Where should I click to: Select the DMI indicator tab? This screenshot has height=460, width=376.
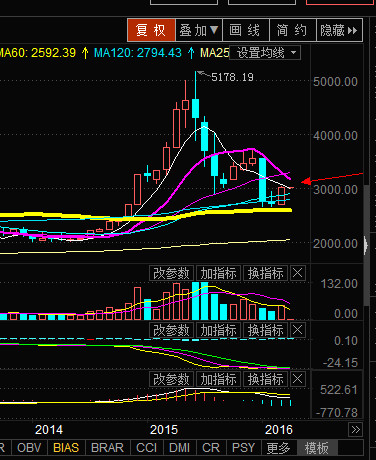click(x=179, y=448)
